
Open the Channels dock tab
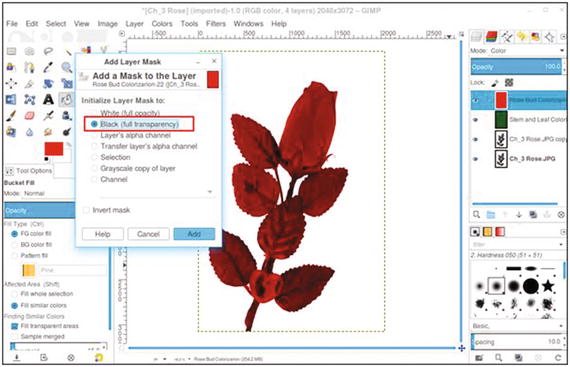tap(491, 37)
